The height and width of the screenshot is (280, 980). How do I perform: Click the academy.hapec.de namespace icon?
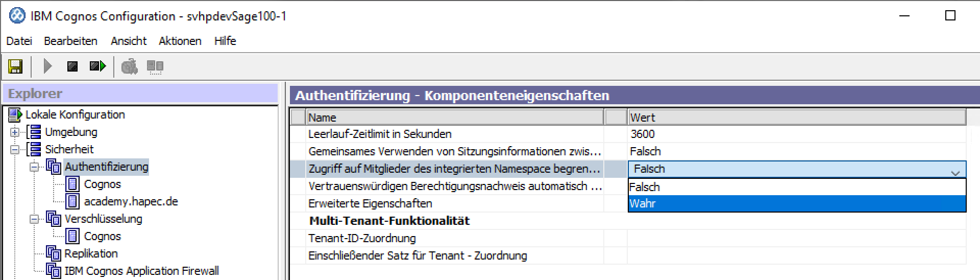click(73, 201)
